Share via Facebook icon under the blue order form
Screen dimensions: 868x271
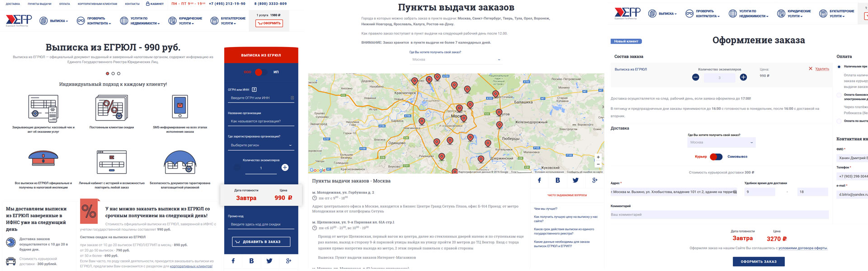[233, 261]
